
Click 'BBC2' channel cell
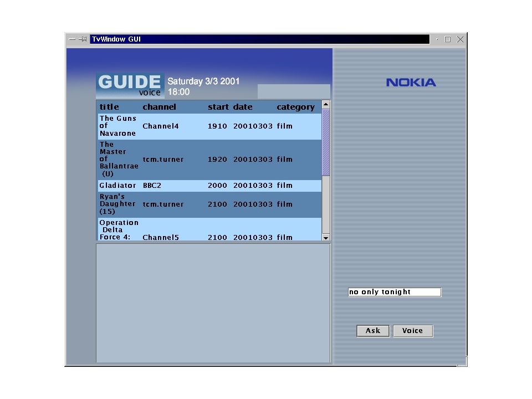coord(152,186)
